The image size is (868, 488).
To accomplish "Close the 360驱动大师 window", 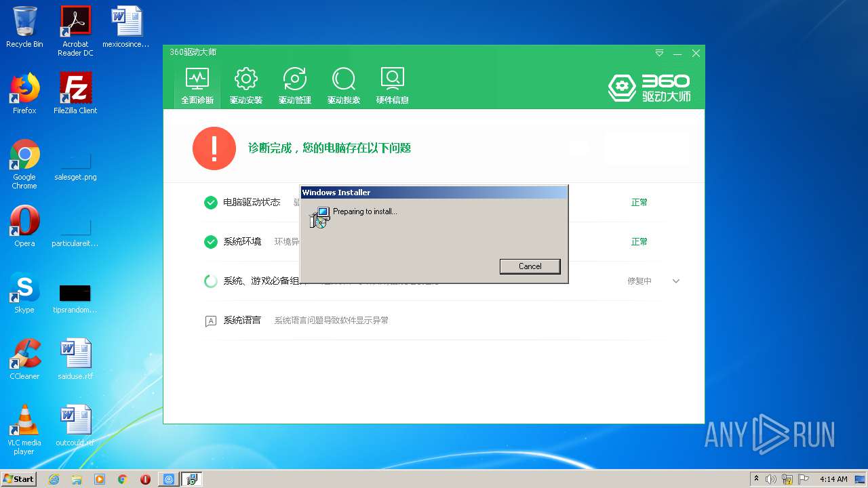I will click(696, 54).
